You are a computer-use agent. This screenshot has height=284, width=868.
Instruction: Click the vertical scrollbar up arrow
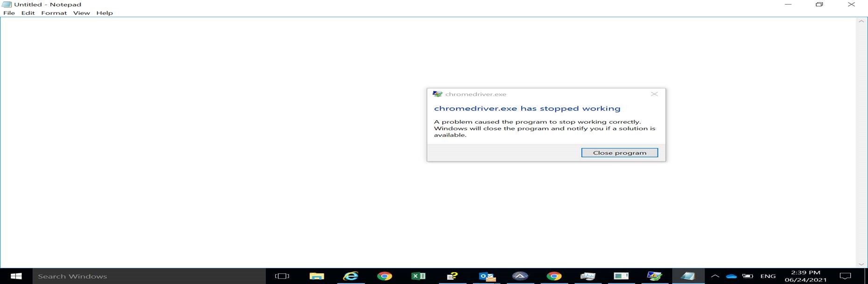861,21
